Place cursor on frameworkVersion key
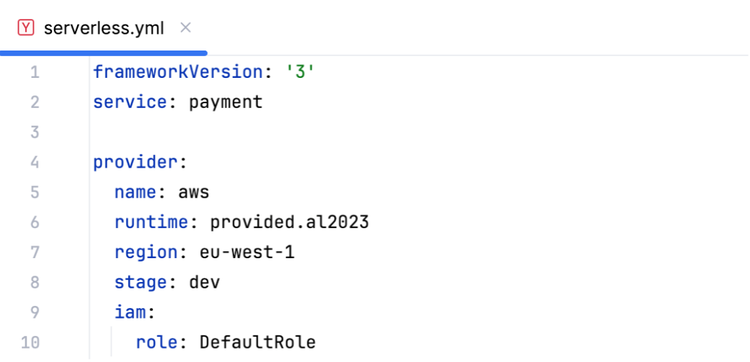 pyautogui.click(x=178, y=72)
